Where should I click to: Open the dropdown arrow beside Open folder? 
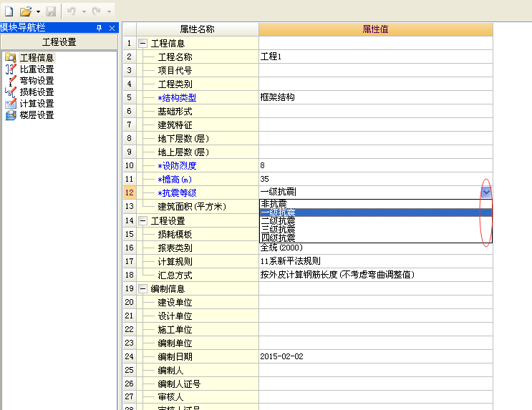[x=38, y=12]
